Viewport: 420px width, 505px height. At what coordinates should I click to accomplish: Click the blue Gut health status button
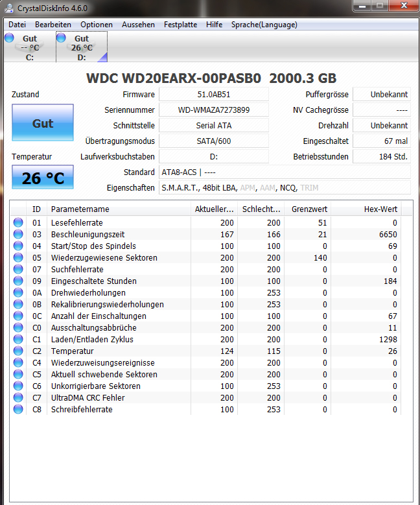43,123
